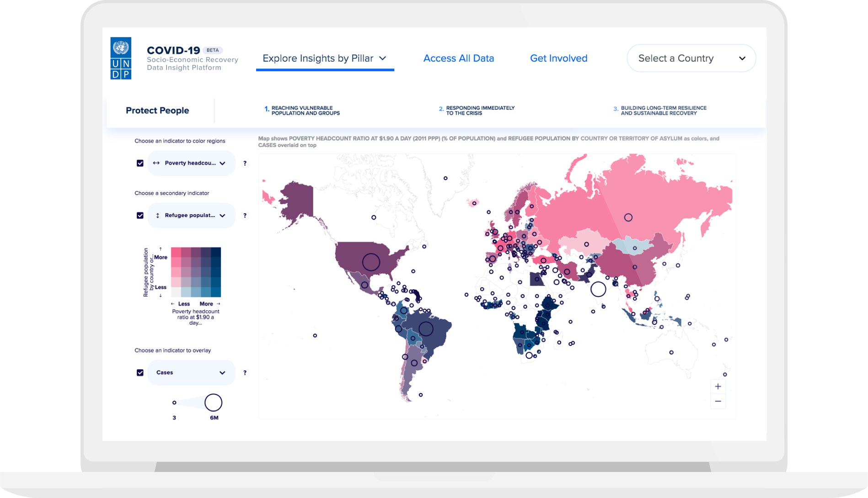The height and width of the screenshot is (498, 868).
Task: Open help for refugee population indicator
Action: 245,216
